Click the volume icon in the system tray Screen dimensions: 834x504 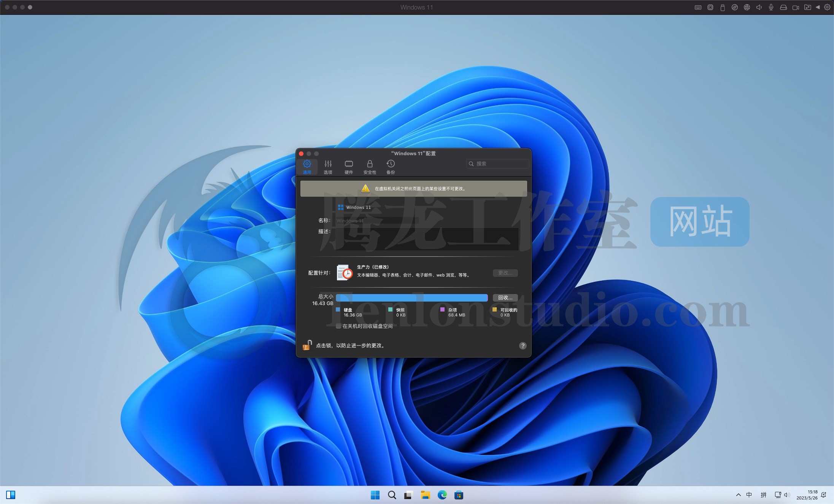[x=787, y=495]
